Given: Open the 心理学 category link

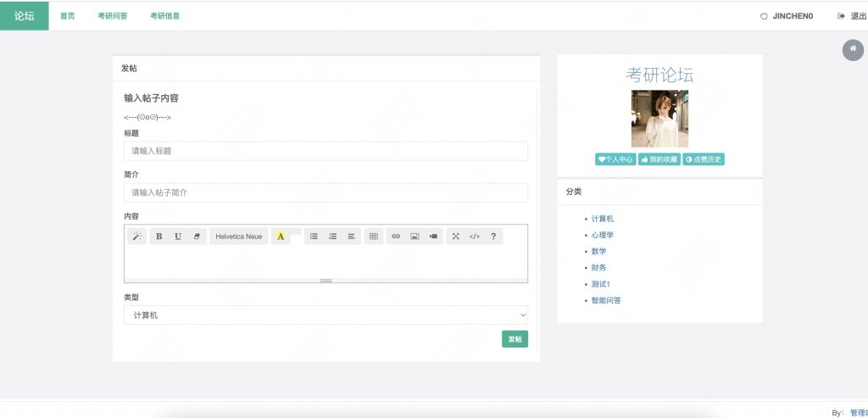Looking at the screenshot, I should [x=602, y=235].
